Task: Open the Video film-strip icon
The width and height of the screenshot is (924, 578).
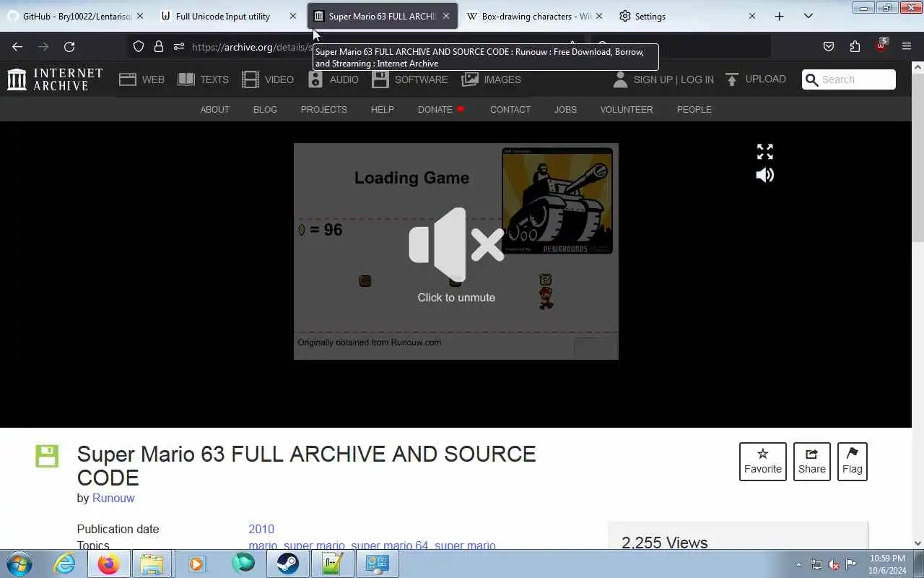Action: (250, 79)
